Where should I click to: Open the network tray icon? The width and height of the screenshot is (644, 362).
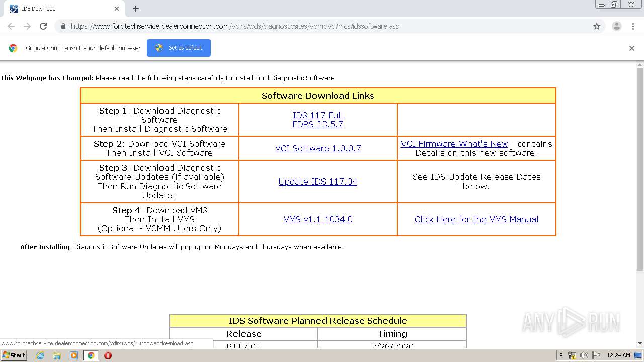(x=572, y=355)
